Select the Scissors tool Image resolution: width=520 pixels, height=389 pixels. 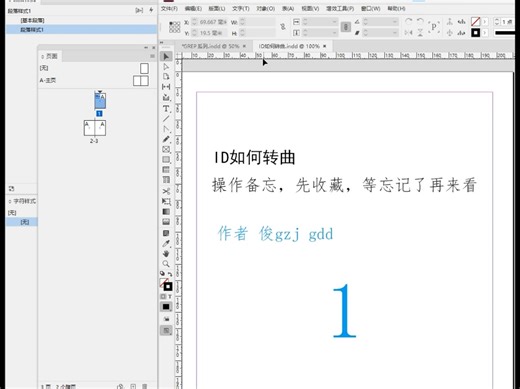[x=166, y=191]
